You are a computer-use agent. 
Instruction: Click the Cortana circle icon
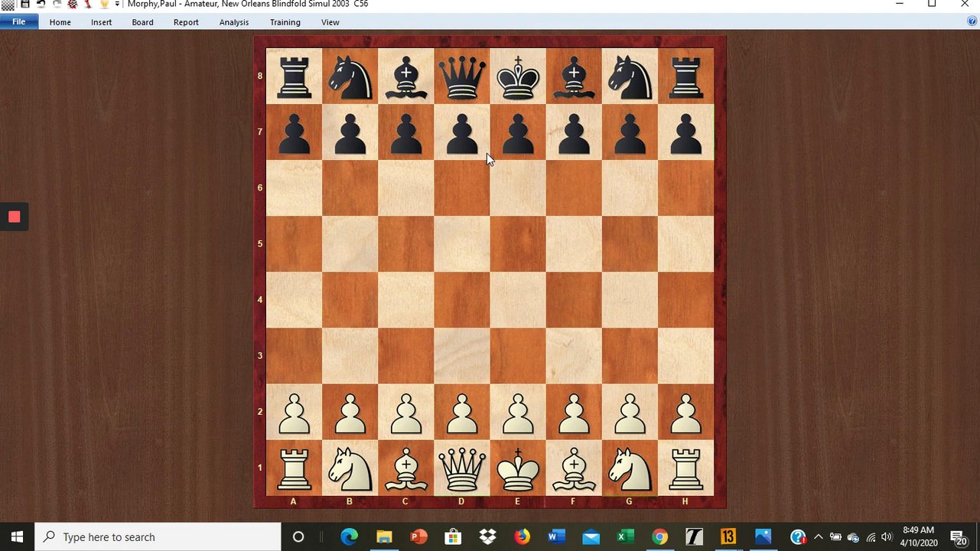click(298, 536)
